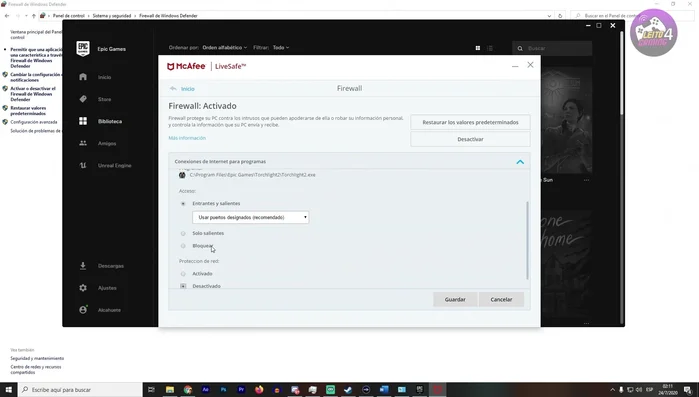Click Restaurar los valores predeterminados button
The height and width of the screenshot is (397, 699).
pos(470,122)
